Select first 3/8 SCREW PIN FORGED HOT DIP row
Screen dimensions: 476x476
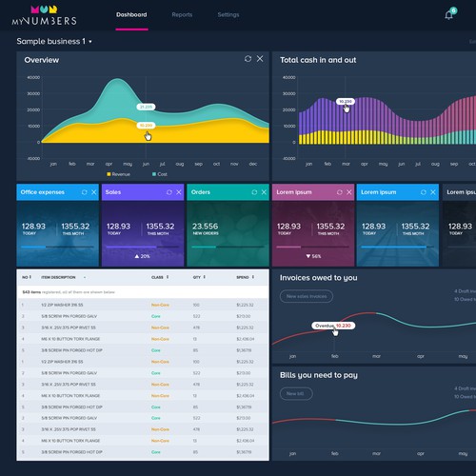tap(143, 350)
